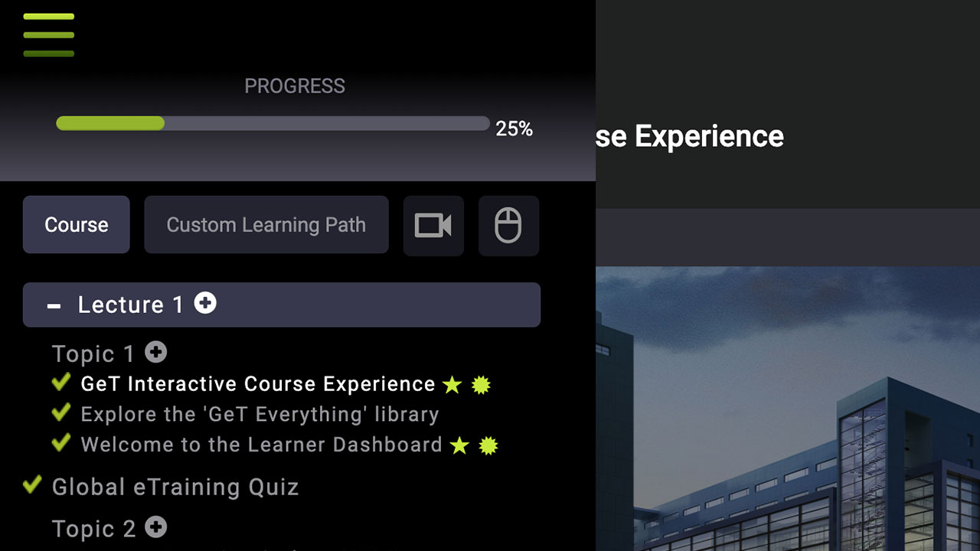
Task: Click the plus icon next to Lecture 1
Action: click(205, 303)
